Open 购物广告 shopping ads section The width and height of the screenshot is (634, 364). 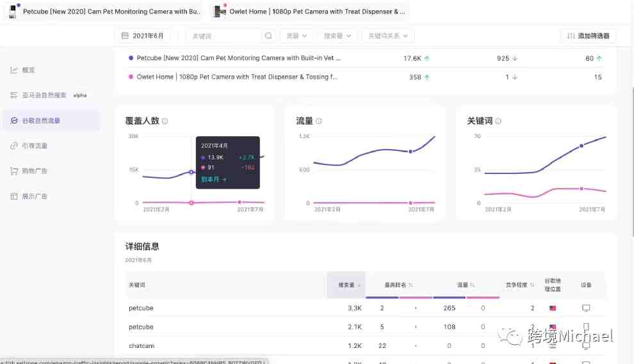(x=35, y=171)
